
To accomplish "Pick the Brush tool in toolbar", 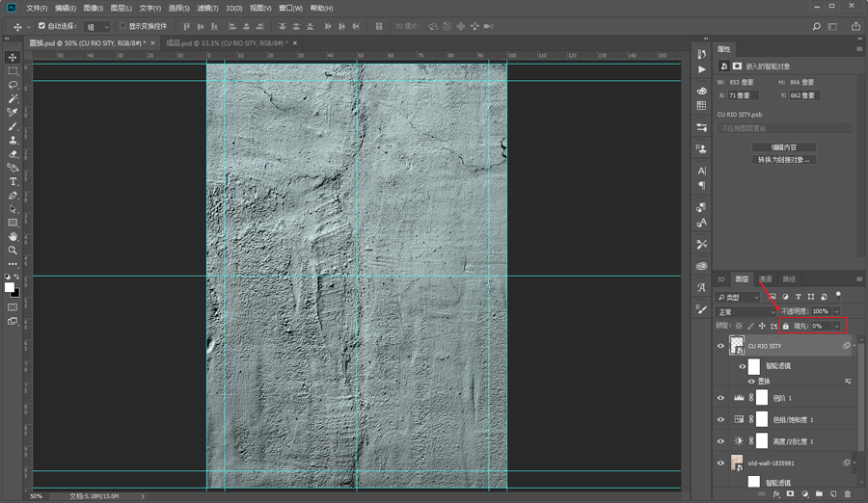I will tap(13, 126).
